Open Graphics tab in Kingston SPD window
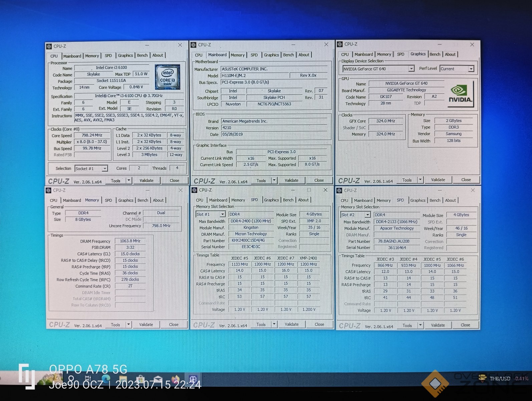Image resolution: width=532 pixels, height=401 pixels. point(271,200)
